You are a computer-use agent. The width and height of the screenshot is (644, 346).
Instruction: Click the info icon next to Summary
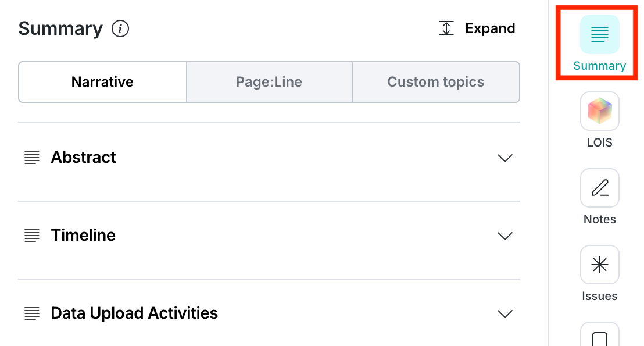[120, 28]
